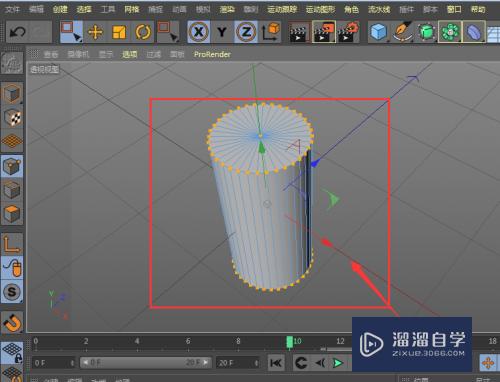Open the 帮助 menu
This screenshot has width=500, height=382.
coord(478,9)
